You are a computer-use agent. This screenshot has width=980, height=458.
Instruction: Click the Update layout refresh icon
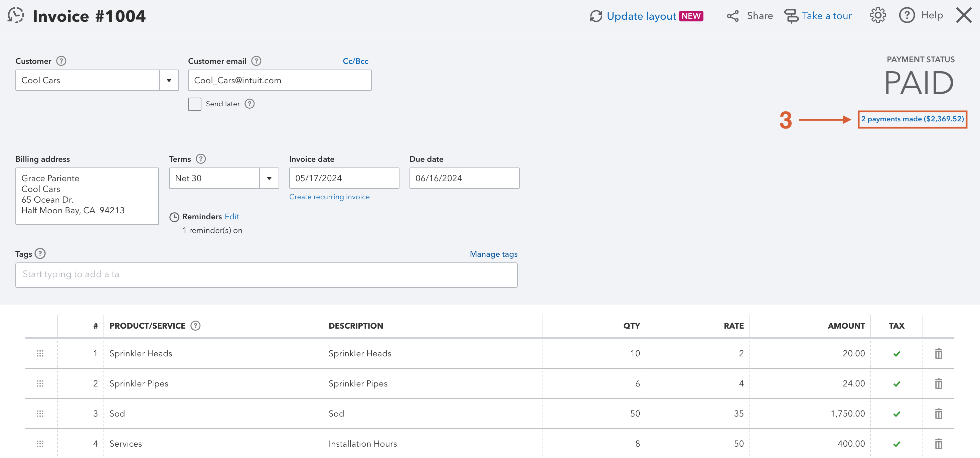pos(596,16)
